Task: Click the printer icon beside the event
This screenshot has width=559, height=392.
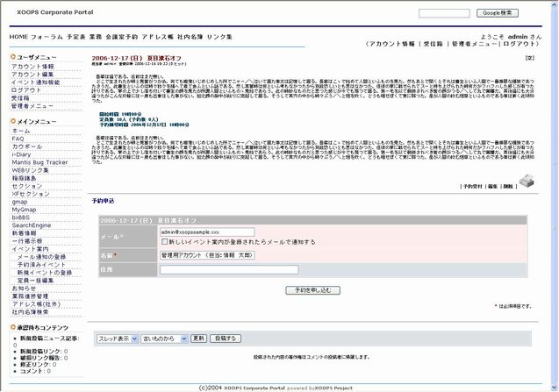Action: pos(549,182)
